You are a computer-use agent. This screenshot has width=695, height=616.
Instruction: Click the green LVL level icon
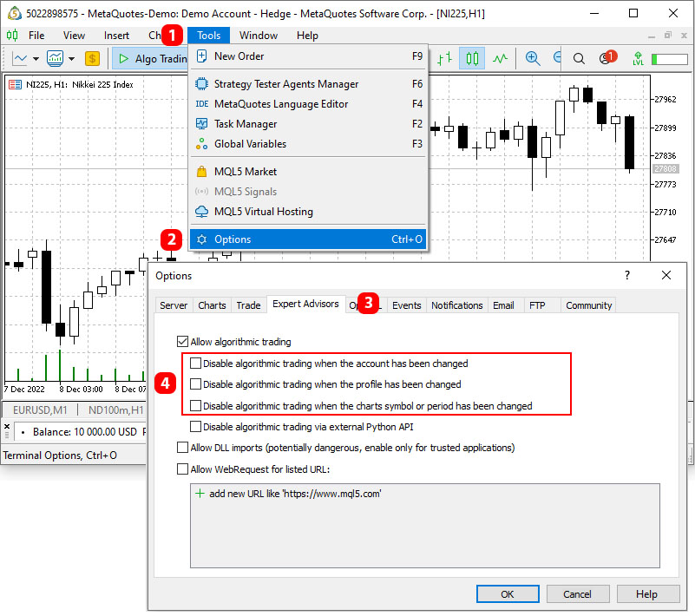click(x=638, y=58)
